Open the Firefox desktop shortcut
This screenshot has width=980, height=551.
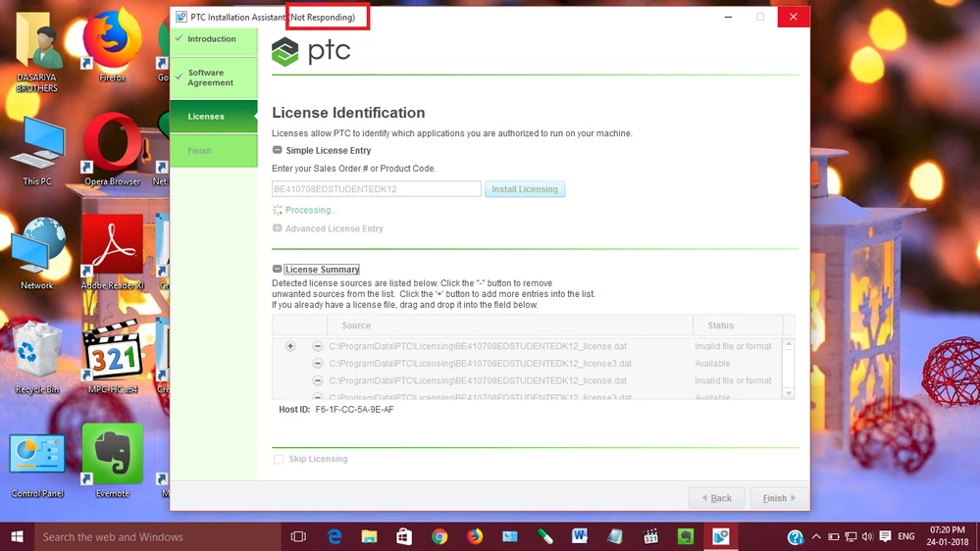pos(112,45)
